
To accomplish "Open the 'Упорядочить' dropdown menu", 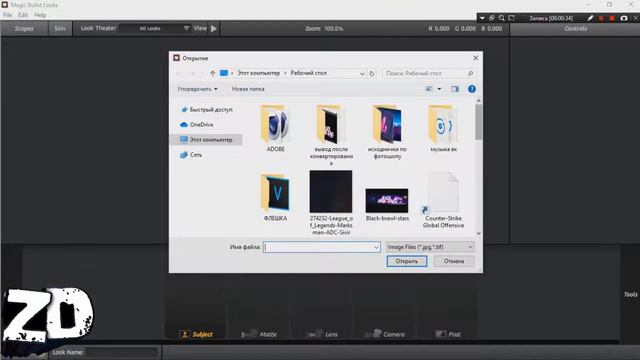I will click(x=197, y=89).
